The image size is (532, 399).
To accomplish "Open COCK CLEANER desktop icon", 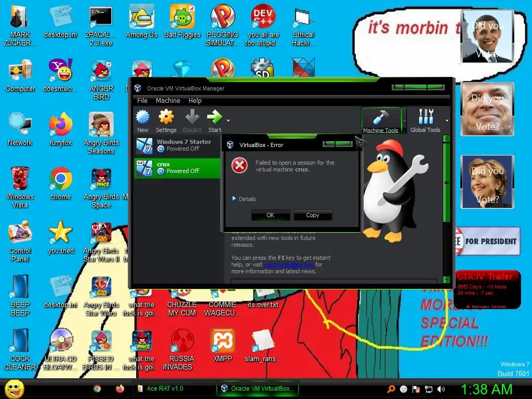I will (20, 350).
